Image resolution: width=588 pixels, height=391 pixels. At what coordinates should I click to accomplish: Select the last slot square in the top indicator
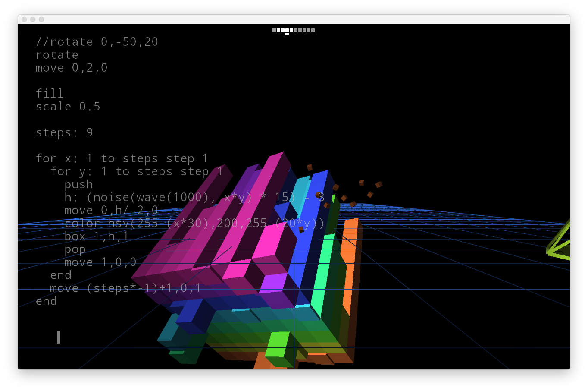313,30
